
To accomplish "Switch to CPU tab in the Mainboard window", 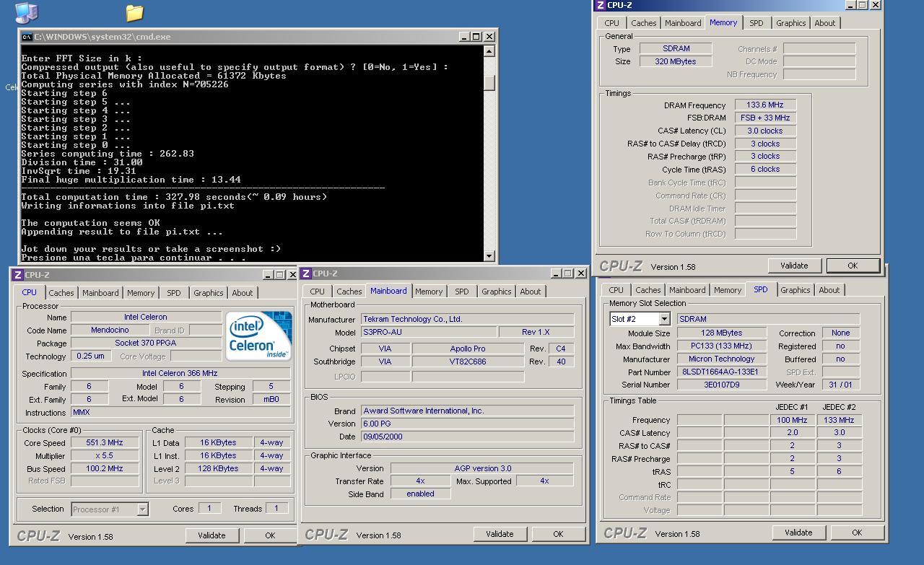I will (318, 292).
